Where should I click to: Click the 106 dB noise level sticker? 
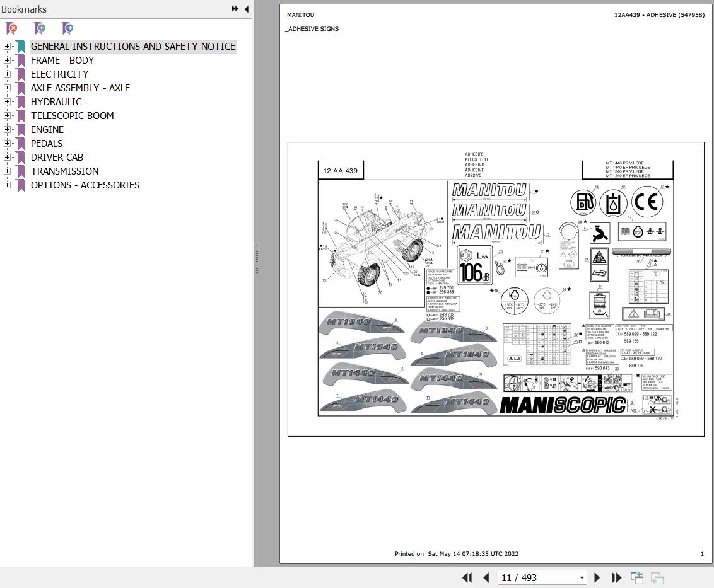click(474, 265)
